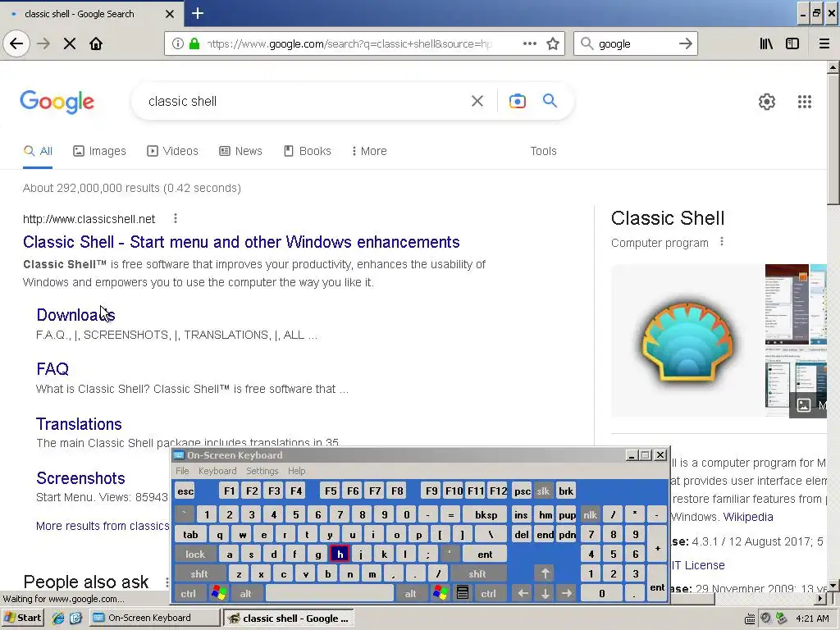
Task: Launch Internet Explorer from quick launch
Action: tap(58, 618)
